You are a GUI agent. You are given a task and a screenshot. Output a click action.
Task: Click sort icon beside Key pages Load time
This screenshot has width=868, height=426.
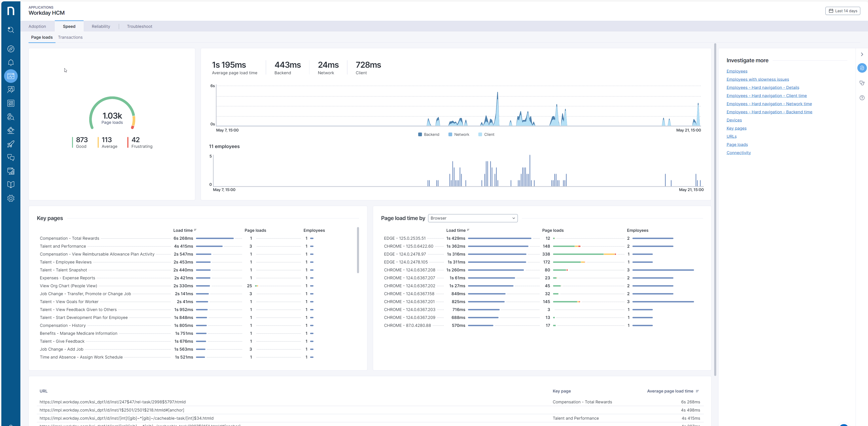(195, 230)
